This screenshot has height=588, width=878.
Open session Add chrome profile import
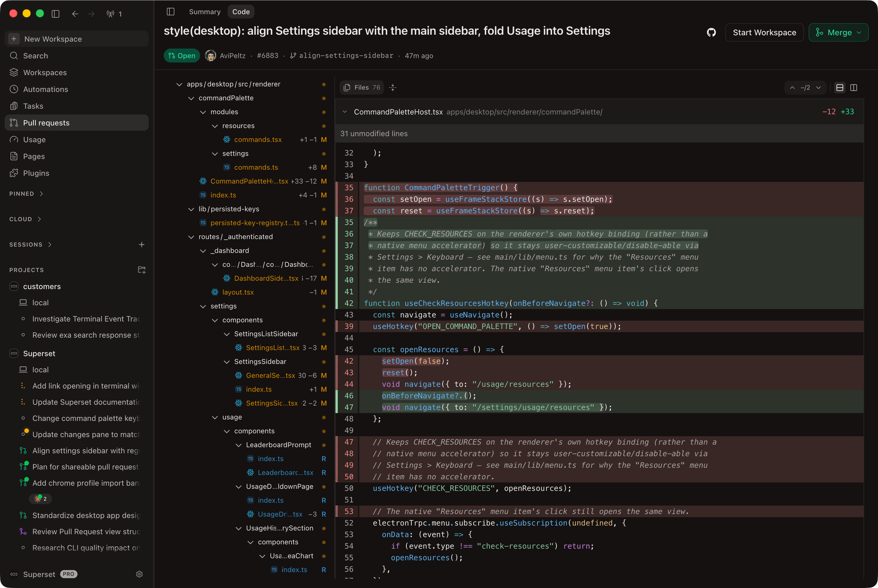pos(85,483)
